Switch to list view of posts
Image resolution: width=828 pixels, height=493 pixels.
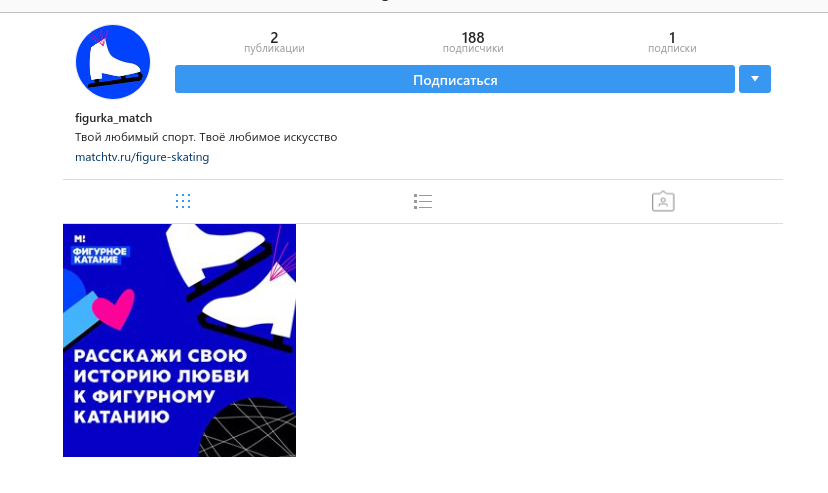423,201
